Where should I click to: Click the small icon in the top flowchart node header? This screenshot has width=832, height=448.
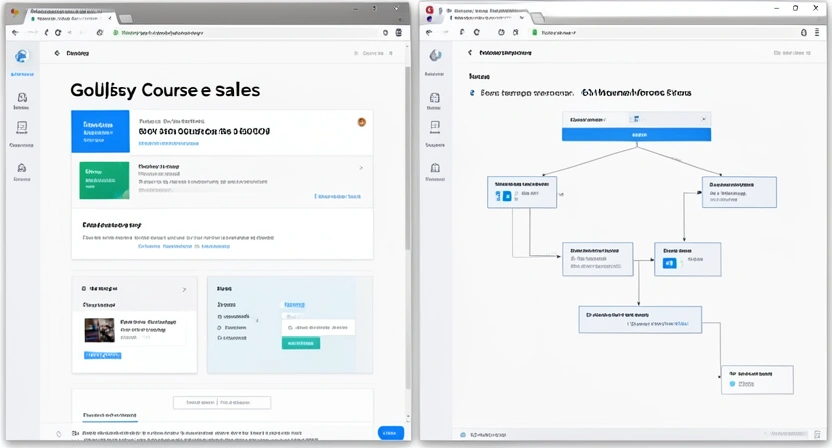[x=636, y=119]
